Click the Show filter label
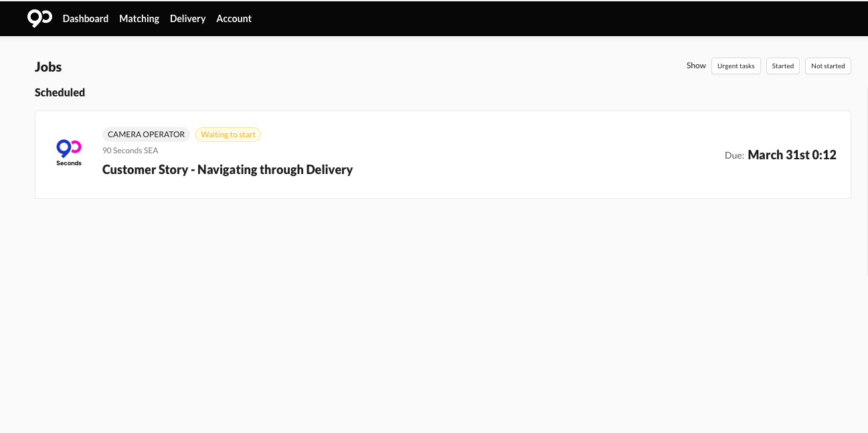Image resolution: width=868 pixels, height=433 pixels. pyautogui.click(x=696, y=66)
